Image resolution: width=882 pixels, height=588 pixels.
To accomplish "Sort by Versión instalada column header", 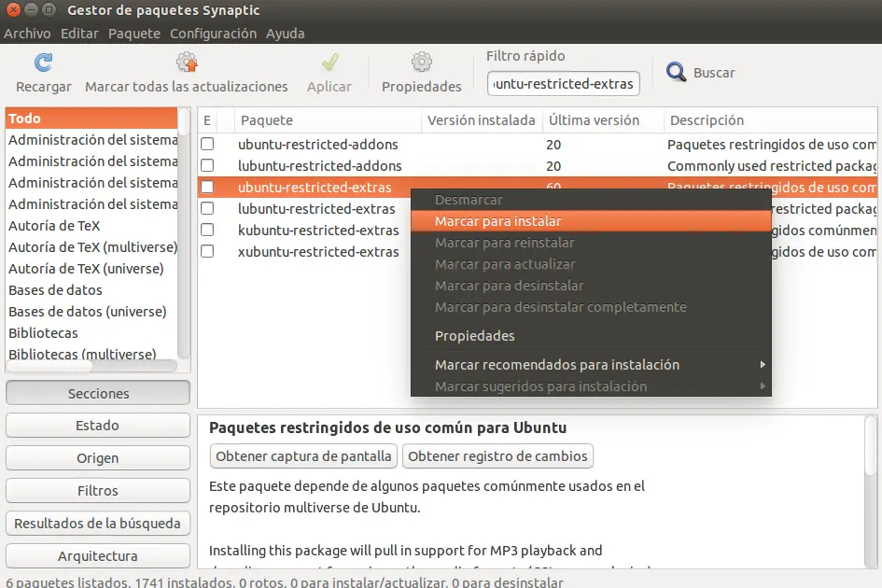I will pos(482,120).
